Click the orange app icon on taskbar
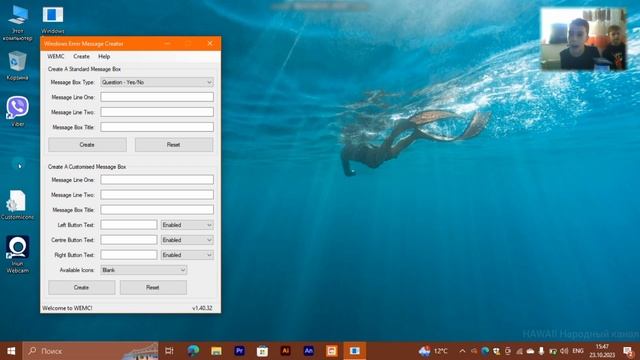Image resolution: width=640 pixels, height=360 pixels. 332,351
